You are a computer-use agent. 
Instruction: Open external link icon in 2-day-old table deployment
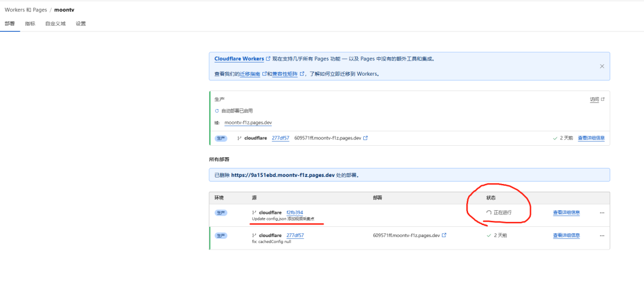[x=444, y=235]
